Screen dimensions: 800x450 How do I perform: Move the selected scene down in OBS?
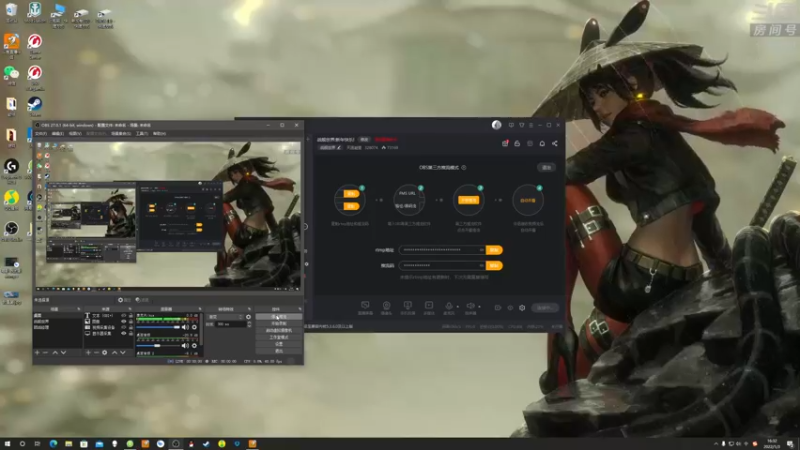pyautogui.click(x=63, y=353)
